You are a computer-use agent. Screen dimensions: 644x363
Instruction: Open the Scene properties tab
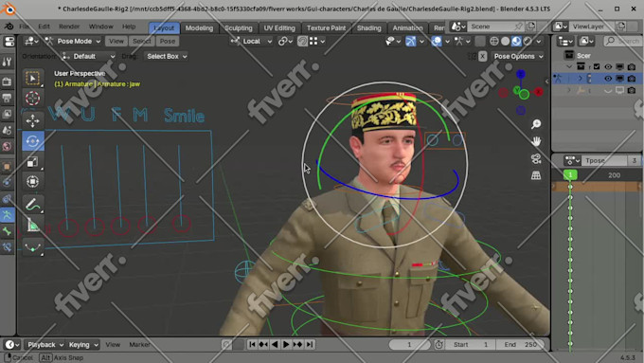(x=7, y=130)
